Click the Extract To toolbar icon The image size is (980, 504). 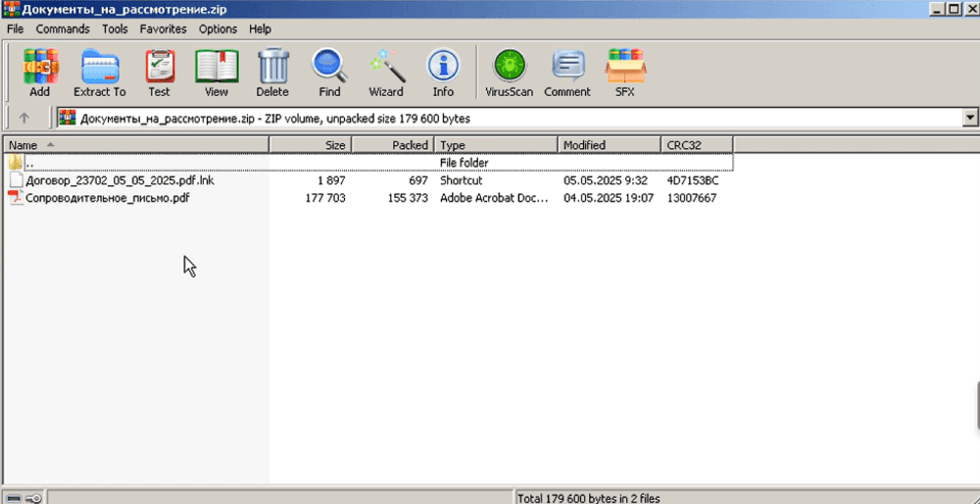pos(99,73)
